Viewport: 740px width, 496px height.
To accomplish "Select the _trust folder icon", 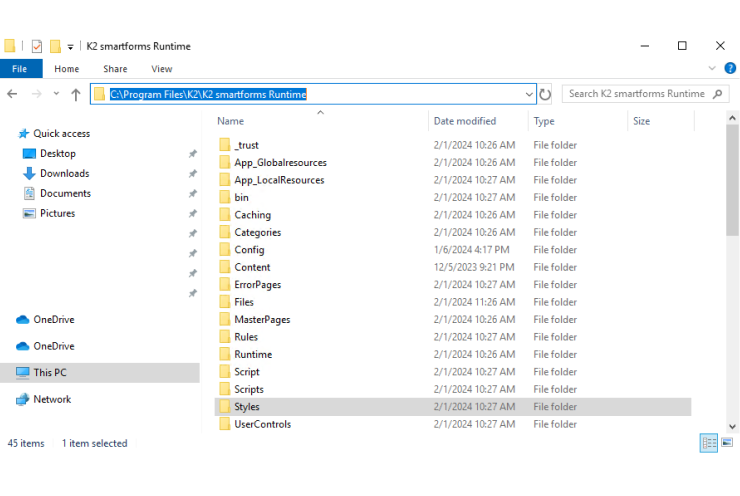I will coord(225,145).
